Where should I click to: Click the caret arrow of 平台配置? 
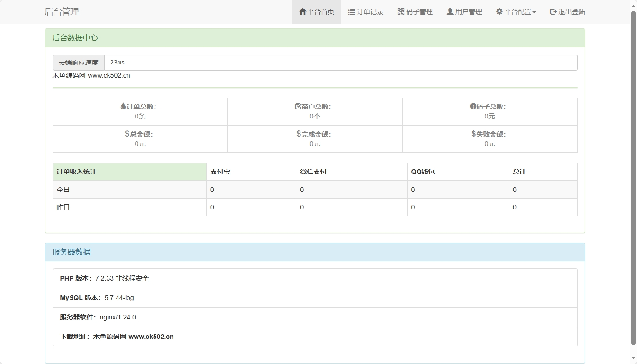tap(534, 12)
